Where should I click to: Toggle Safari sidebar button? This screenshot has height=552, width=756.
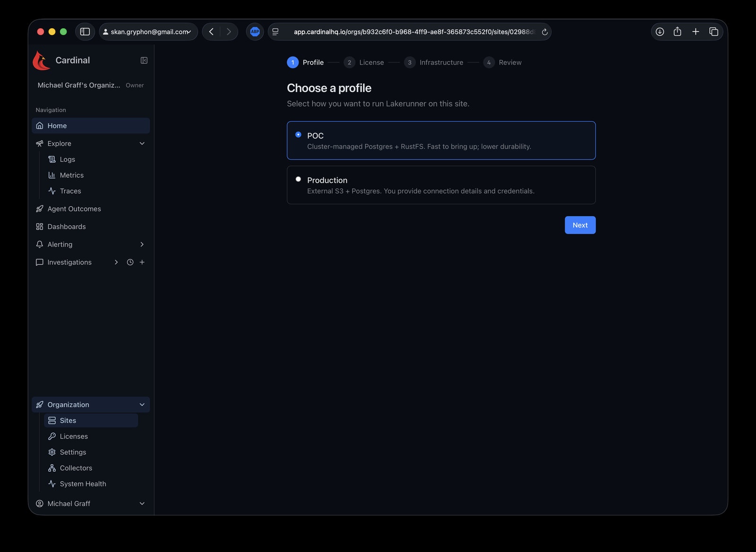click(85, 32)
